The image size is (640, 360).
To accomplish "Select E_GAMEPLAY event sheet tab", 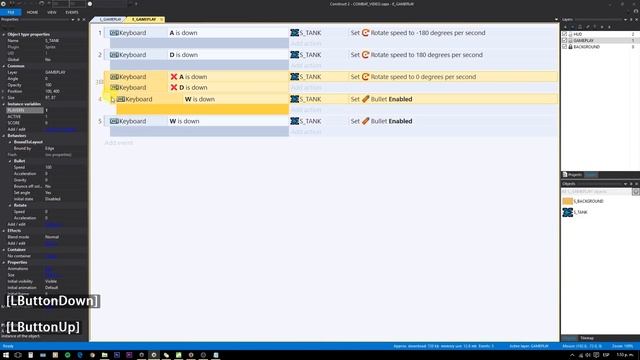I will 144,20.
